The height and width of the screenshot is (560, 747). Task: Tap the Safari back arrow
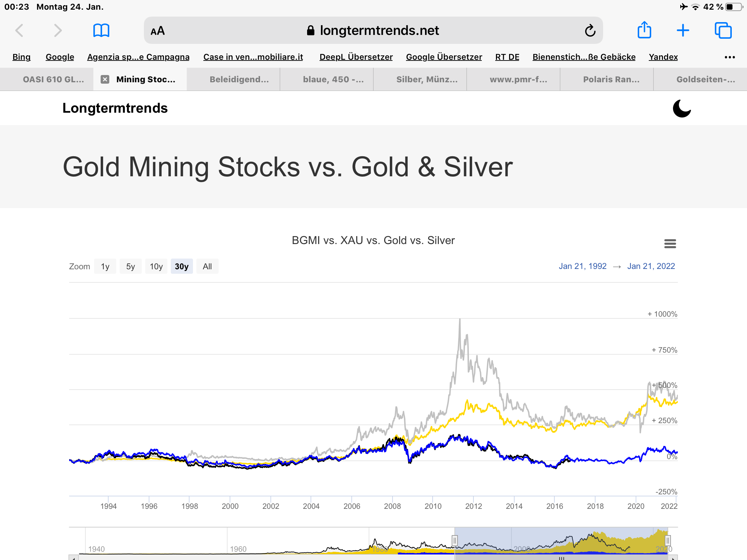click(20, 30)
